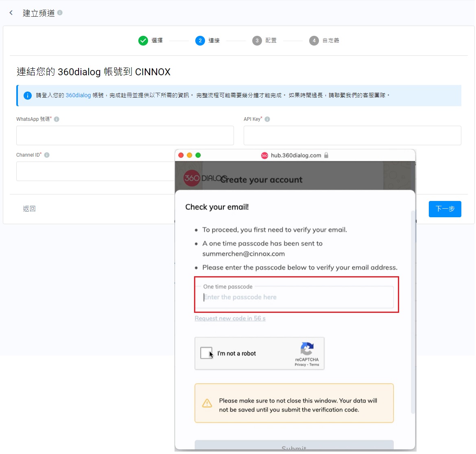This screenshot has width=476, height=454.
Task: Click the Check your email! heading
Action: click(x=217, y=207)
